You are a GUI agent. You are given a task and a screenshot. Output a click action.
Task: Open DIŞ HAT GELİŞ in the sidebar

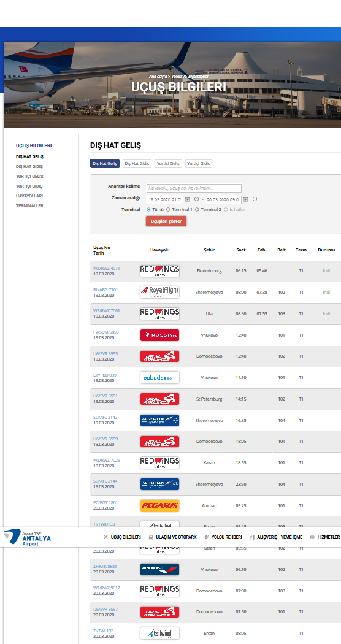point(29,157)
